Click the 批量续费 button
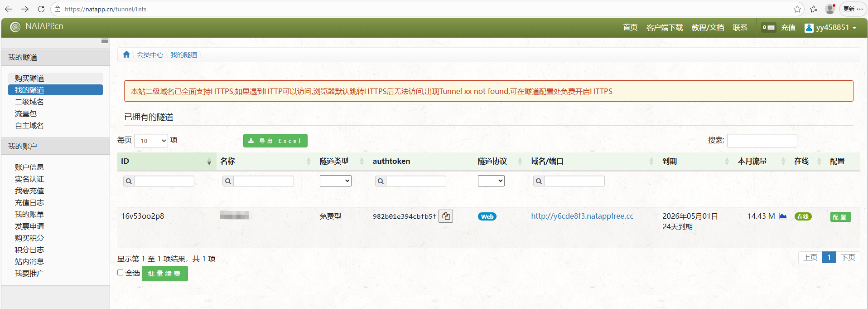The image size is (868, 309). tap(165, 274)
